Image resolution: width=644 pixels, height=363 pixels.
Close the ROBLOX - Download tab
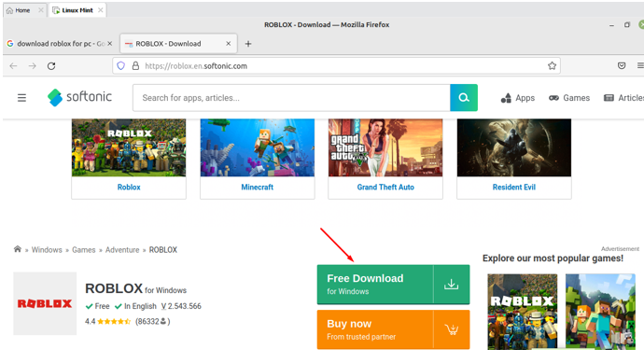click(x=229, y=44)
